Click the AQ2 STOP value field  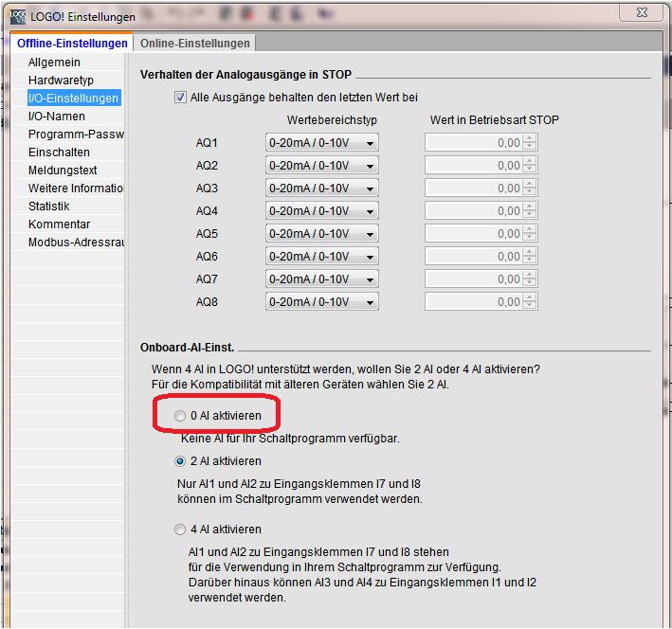[474, 166]
